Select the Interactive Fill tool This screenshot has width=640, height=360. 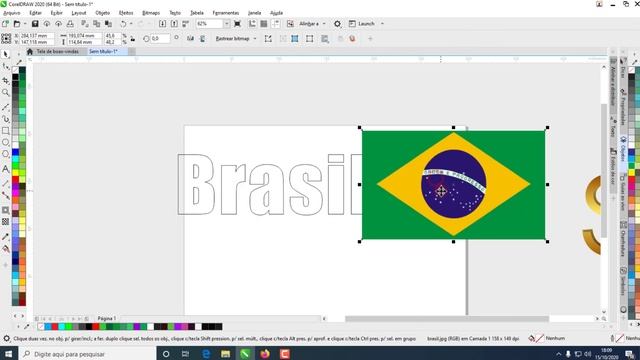[x=5, y=249]
